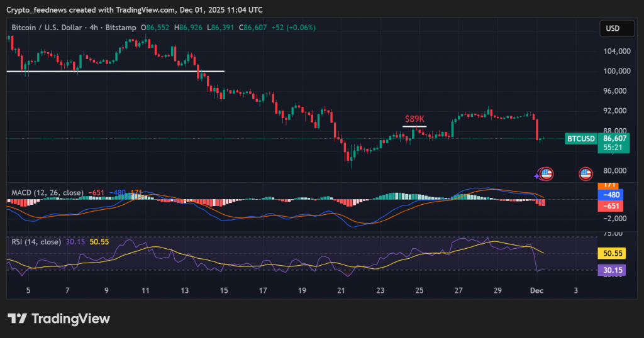Click date 9 on the time axis
The image size is (644, 338).
click(106, 291)
